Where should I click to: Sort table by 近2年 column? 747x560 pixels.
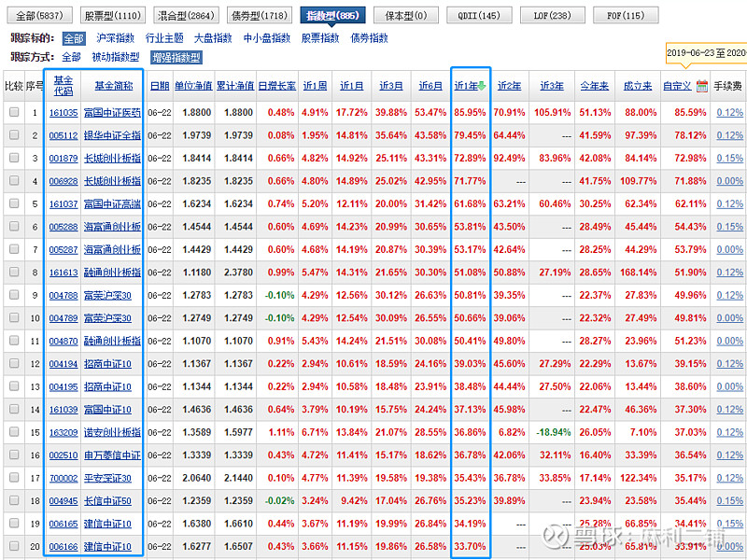click(509, 86)
